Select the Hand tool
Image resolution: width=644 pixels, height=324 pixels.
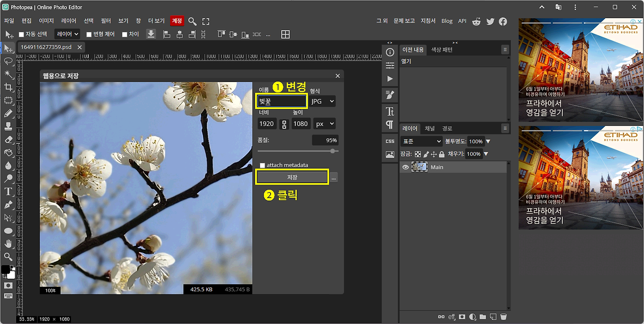coord(9,244)
